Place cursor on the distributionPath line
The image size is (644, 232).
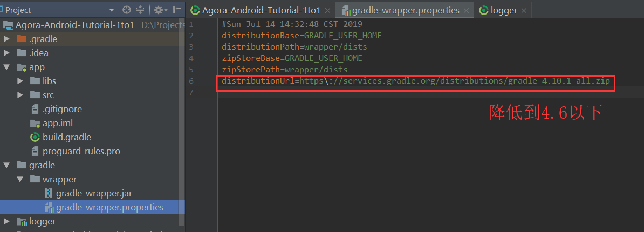(294, 47)
